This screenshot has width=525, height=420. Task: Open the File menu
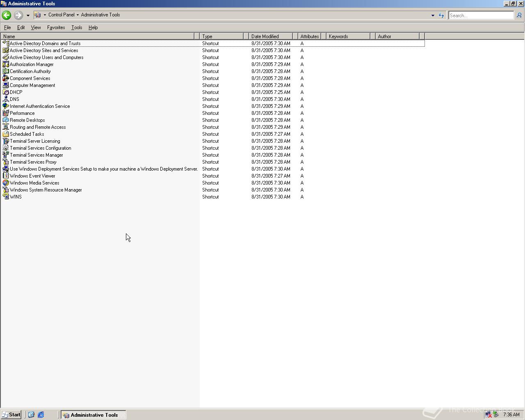7,27
